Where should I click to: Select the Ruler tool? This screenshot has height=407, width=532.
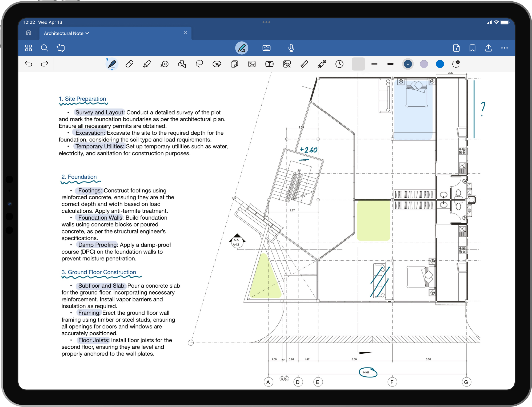(x=304, y=64)
